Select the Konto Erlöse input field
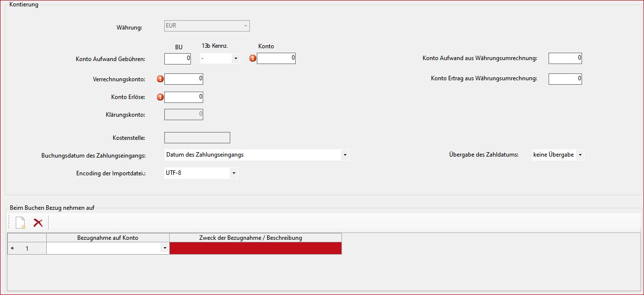 pos(184,97)
